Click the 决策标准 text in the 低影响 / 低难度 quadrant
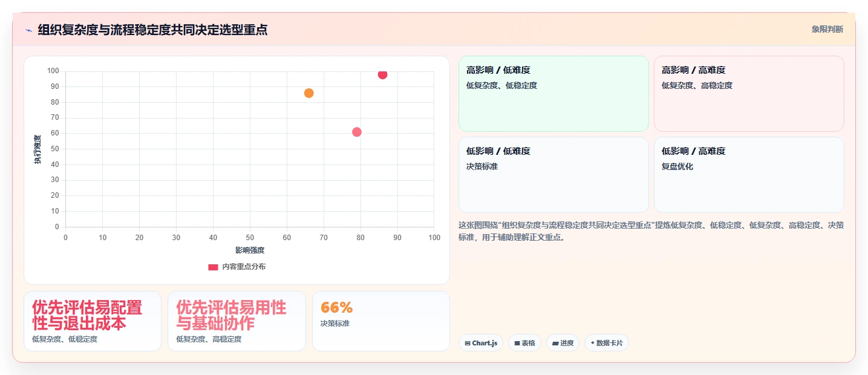This screenshot has height=375, width=868. [482, 166]
